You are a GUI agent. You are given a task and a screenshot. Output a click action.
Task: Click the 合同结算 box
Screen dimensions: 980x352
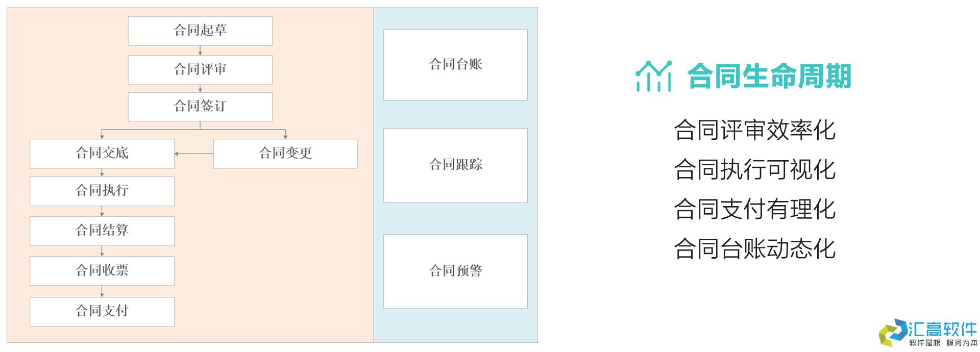pos(102,231)
